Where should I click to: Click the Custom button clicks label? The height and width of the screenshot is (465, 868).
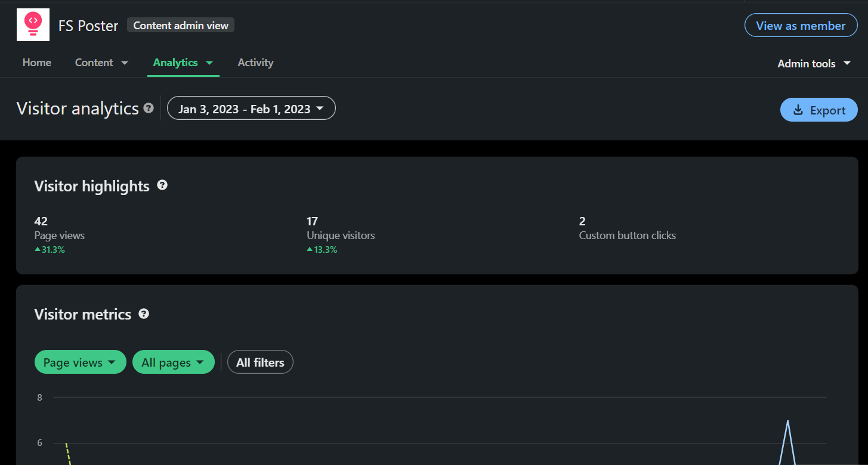(x=628, y=235)
